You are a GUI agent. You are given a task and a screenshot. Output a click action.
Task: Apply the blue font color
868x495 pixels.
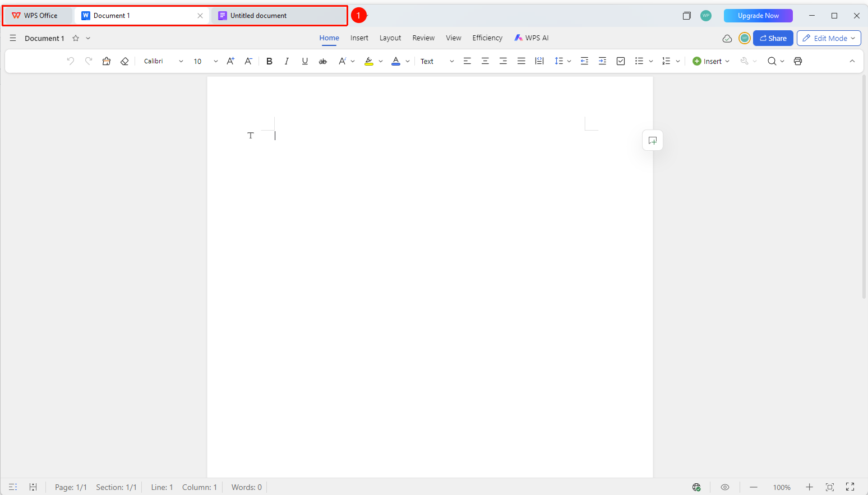tap(396, 61)
